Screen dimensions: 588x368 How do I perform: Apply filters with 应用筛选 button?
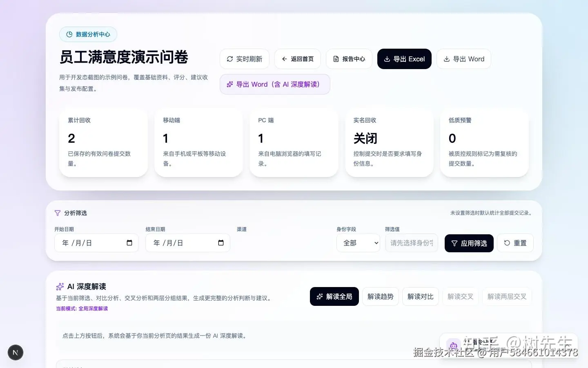[x=469, y=243]
